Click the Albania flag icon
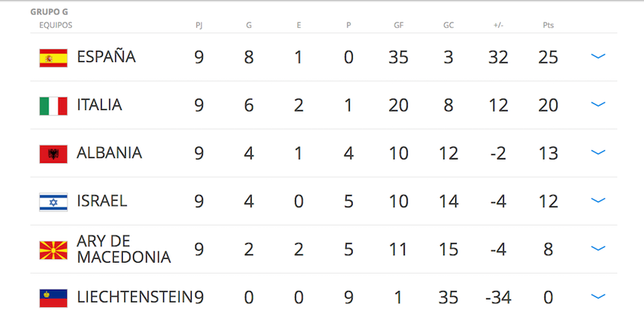The width and height of the screenshot is (644, 312). coord(53,153)
